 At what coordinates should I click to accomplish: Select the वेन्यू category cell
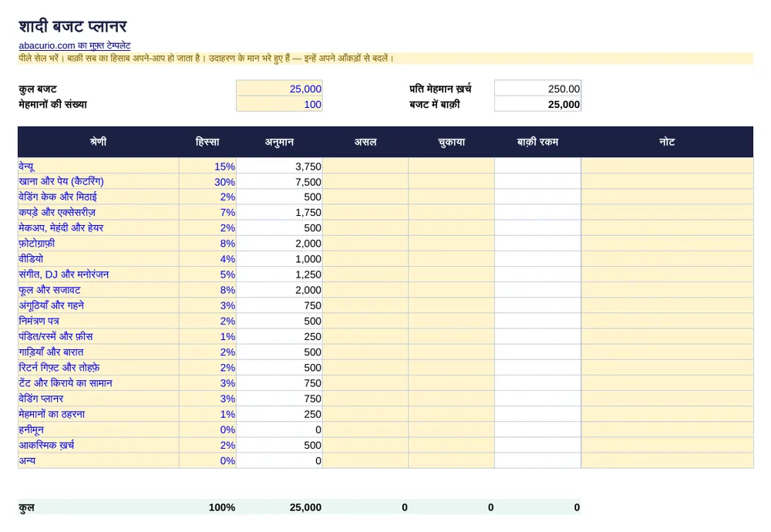tap(99, 167)
